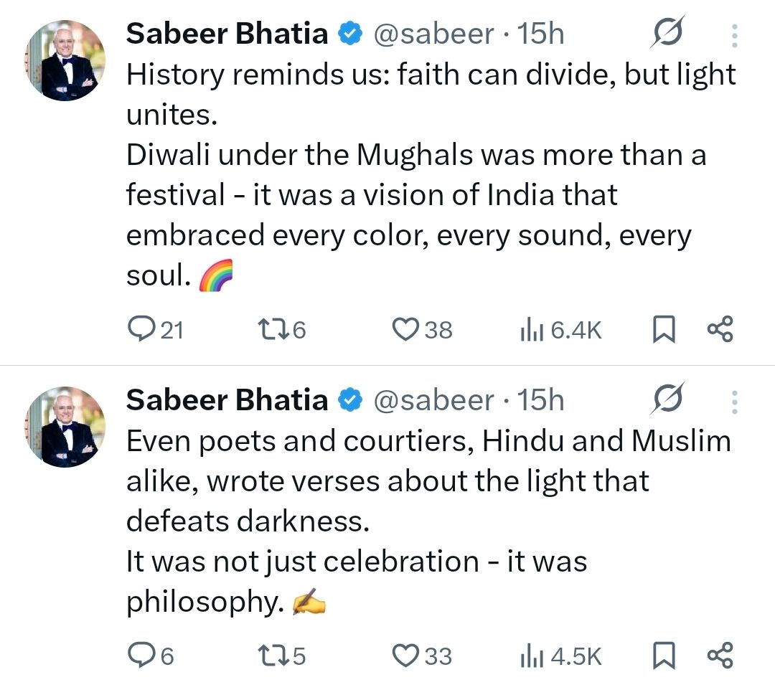Like the tweet with 33 likes
The height and width of the screenshot is (700, 775).
coord(407,656)
